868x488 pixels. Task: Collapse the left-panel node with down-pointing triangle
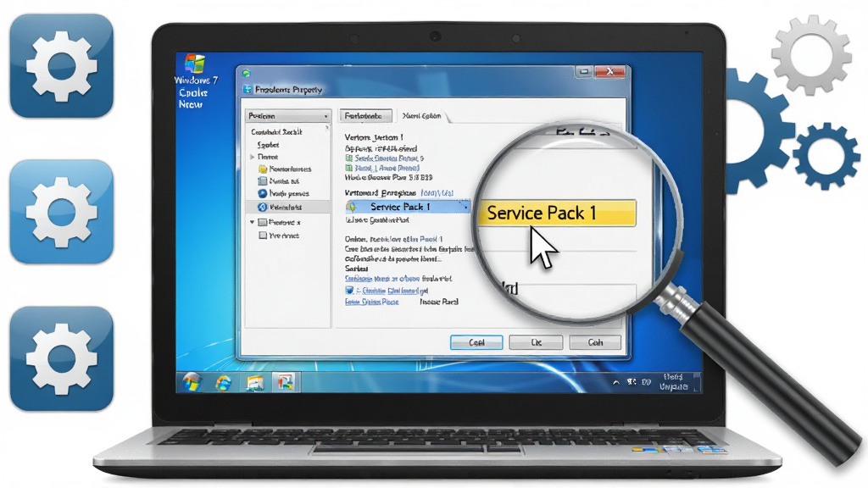(x=252, y=223)
